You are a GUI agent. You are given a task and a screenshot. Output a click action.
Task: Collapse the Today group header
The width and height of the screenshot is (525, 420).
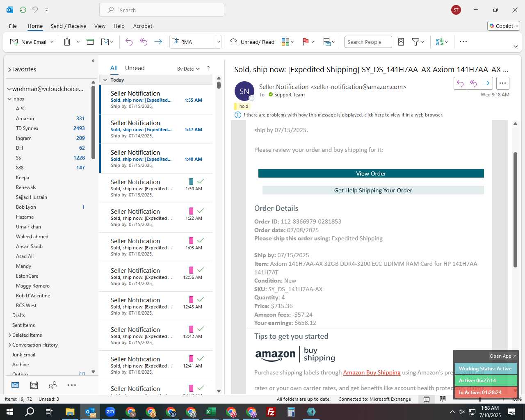click(105, 80)
